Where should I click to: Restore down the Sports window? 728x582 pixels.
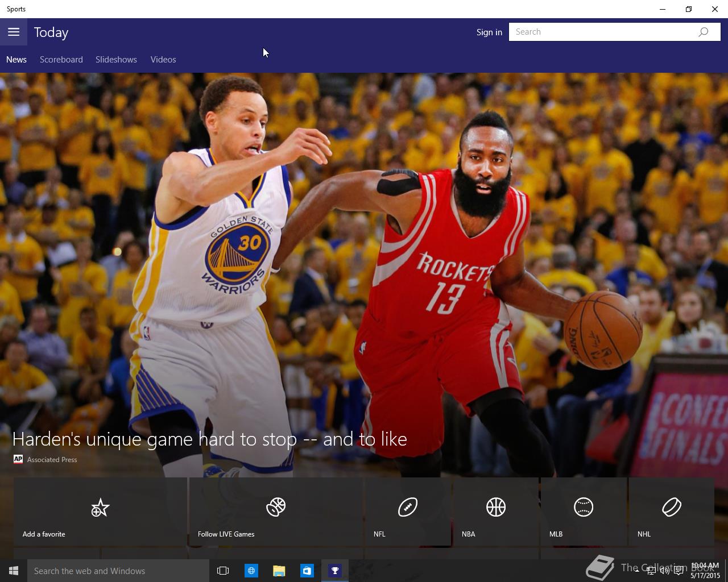689,9
